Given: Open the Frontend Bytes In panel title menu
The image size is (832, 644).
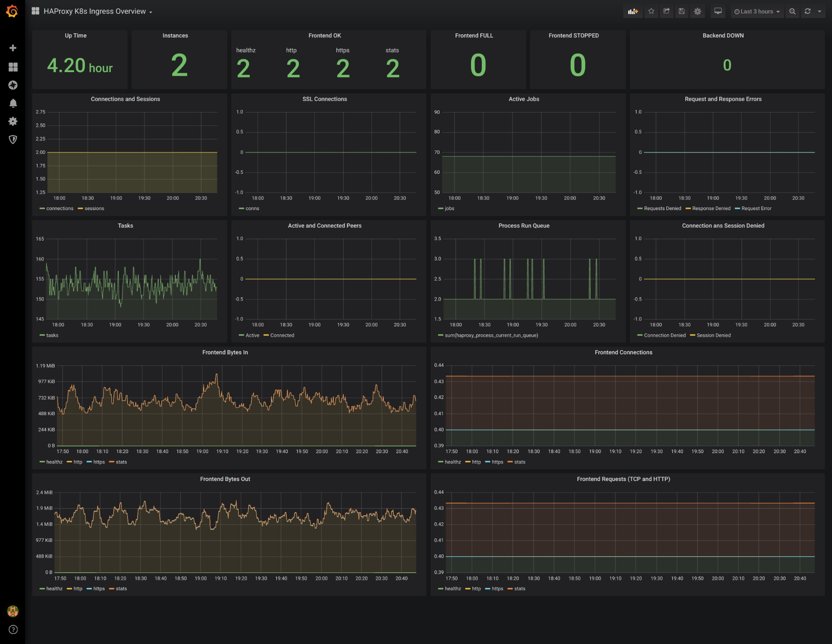Looking at the screenshot, I should click(x=225, y=353).
